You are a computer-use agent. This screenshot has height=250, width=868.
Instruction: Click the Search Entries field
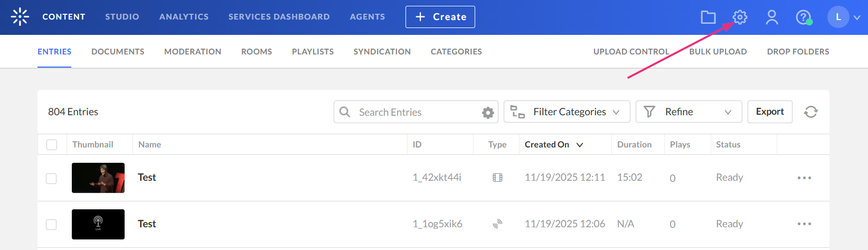coord(412,113)
